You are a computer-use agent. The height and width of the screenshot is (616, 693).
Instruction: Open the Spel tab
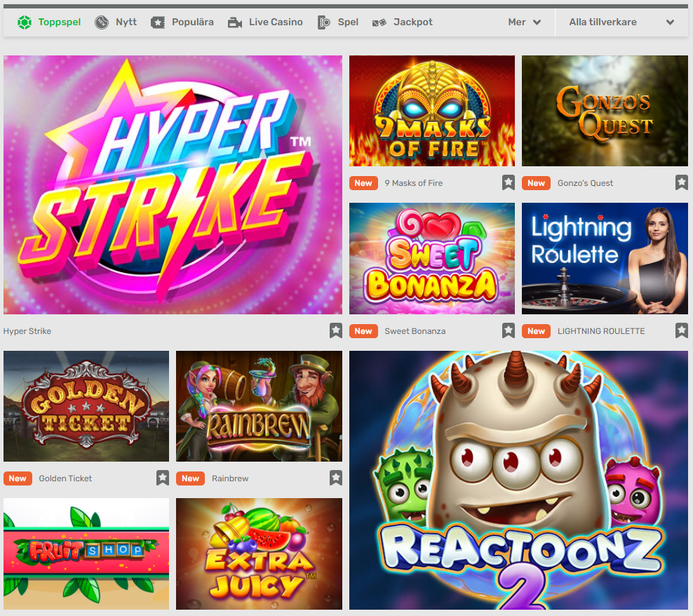pos(338,22)
